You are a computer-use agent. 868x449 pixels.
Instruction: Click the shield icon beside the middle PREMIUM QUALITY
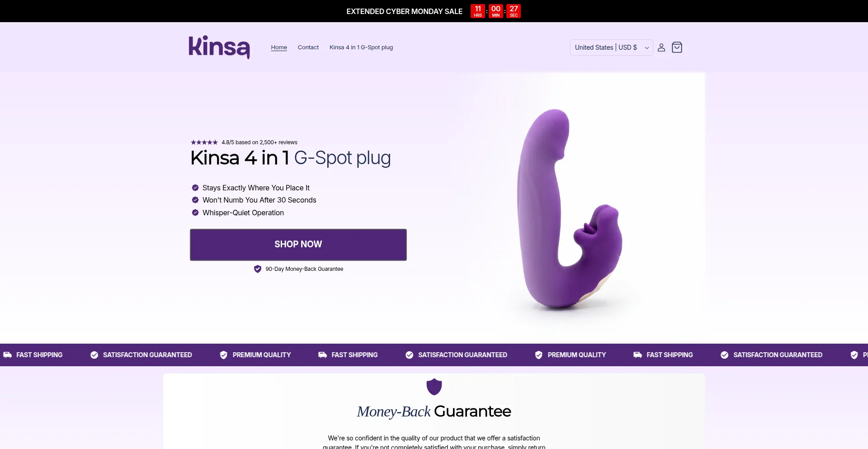coord(538,355)
